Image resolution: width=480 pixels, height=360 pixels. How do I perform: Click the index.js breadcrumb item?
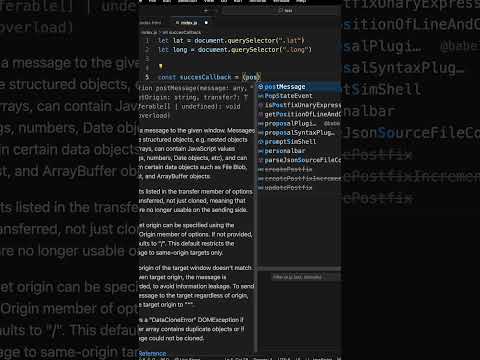point(149,32)
